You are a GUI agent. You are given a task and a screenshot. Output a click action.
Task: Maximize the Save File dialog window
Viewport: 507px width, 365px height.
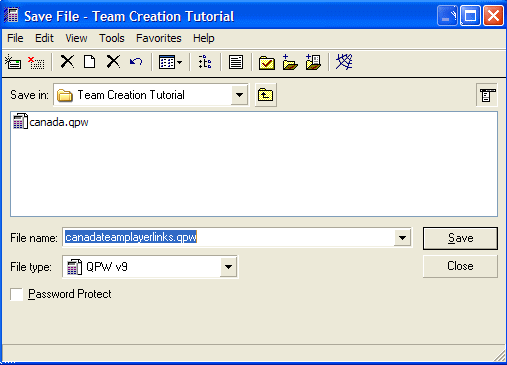470,16
